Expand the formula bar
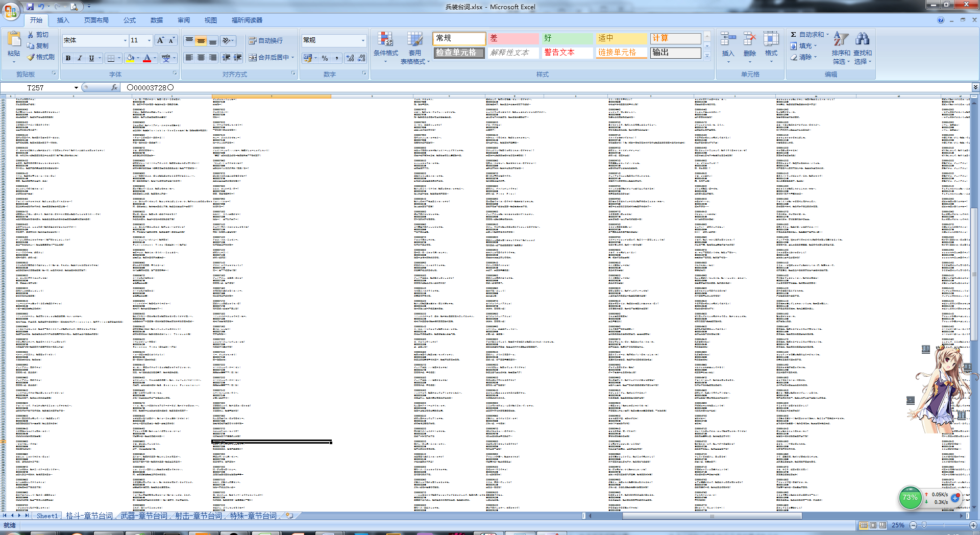 (x=975, y=87)
